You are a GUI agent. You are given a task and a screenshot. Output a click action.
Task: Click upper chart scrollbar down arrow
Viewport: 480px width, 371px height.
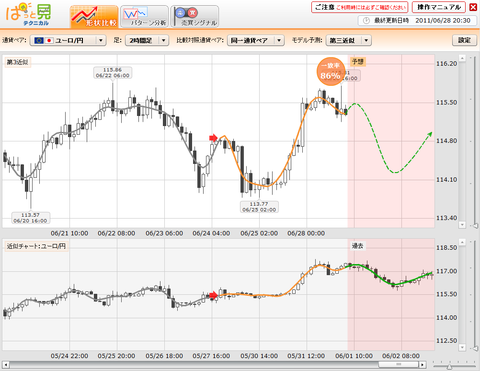tap(462, 225)
